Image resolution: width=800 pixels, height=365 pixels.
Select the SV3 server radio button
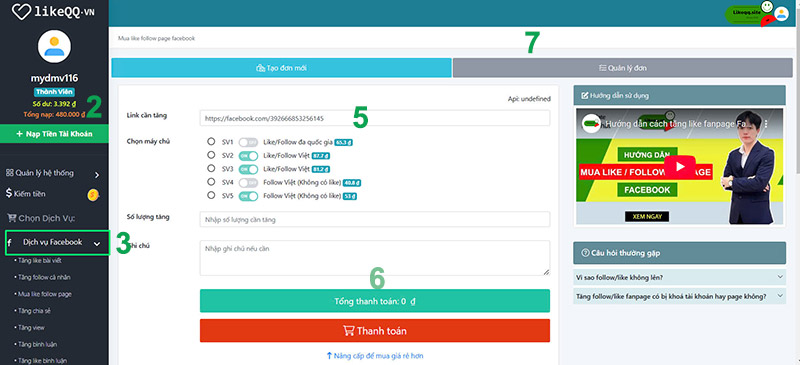(x=211, y=168)
